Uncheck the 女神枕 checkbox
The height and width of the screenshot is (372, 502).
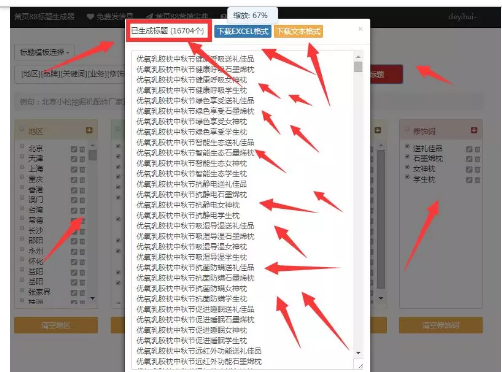point(407,167)
